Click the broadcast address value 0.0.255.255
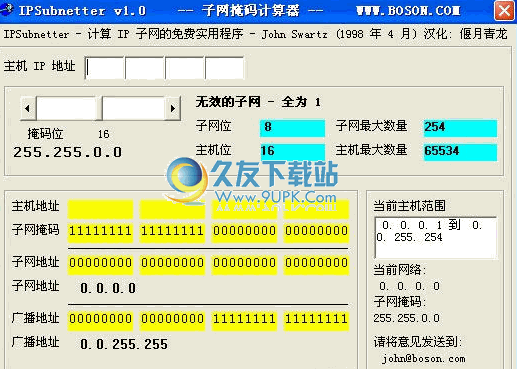Viewport: 517px width, 369px height. point(124,344)
